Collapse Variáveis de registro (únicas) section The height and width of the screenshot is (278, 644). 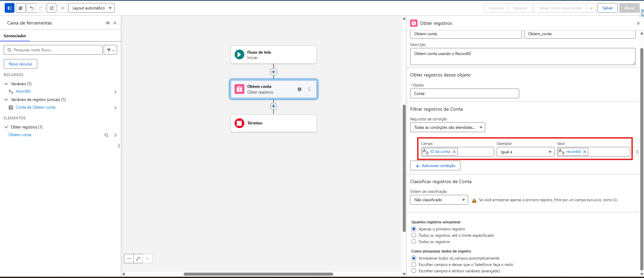(x=6, y=100)
